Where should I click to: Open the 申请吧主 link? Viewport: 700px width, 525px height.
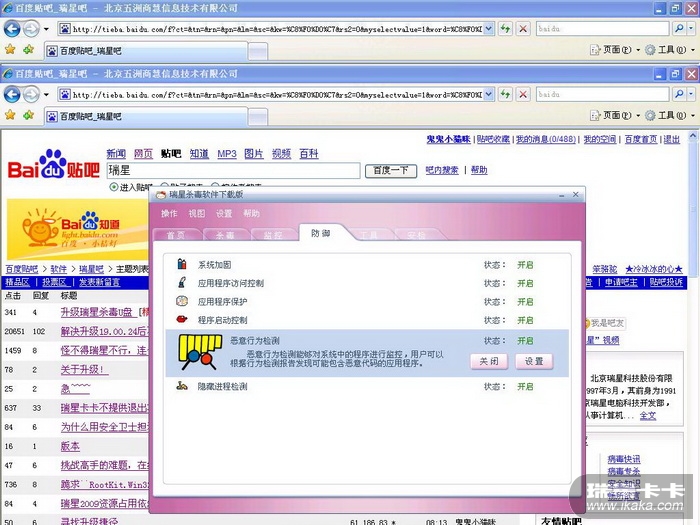621,282
